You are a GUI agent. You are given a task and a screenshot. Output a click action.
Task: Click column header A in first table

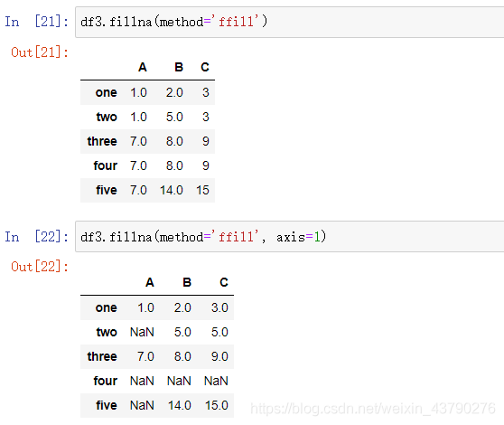[143, 67]
